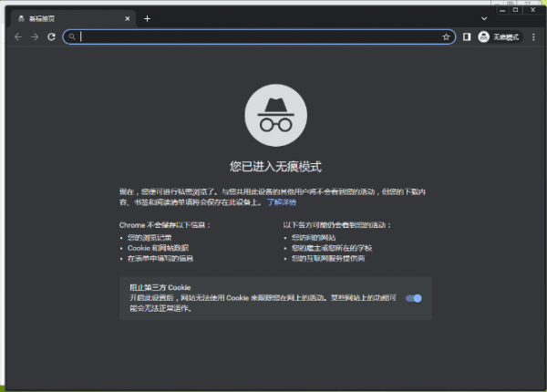Click the 您已进入无痕模式 heading
Screen dimensions: 547x392
(x=275, y=166)
